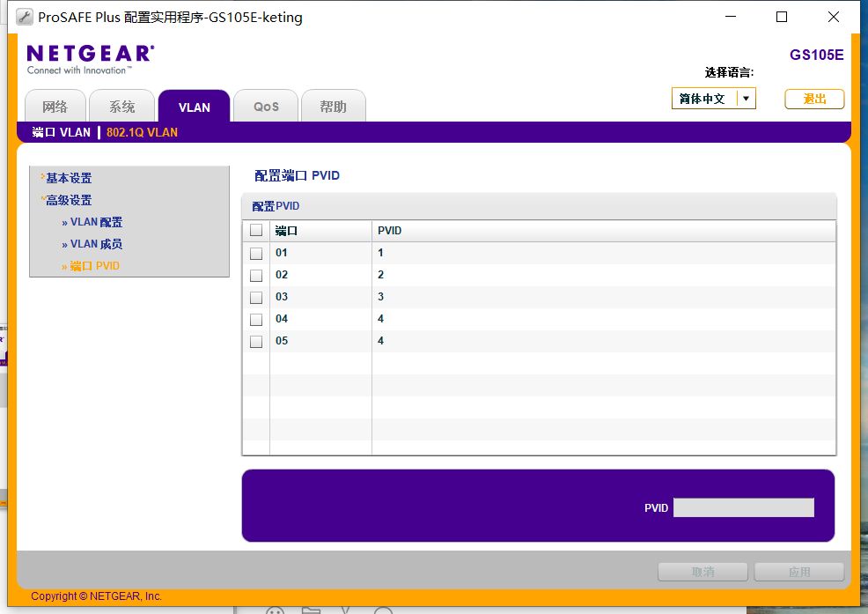Image resolution: width=868 pixels, height=614 pixels.
Task: Select the 端口 VLAN submenu link
Action: coord(61,132)
